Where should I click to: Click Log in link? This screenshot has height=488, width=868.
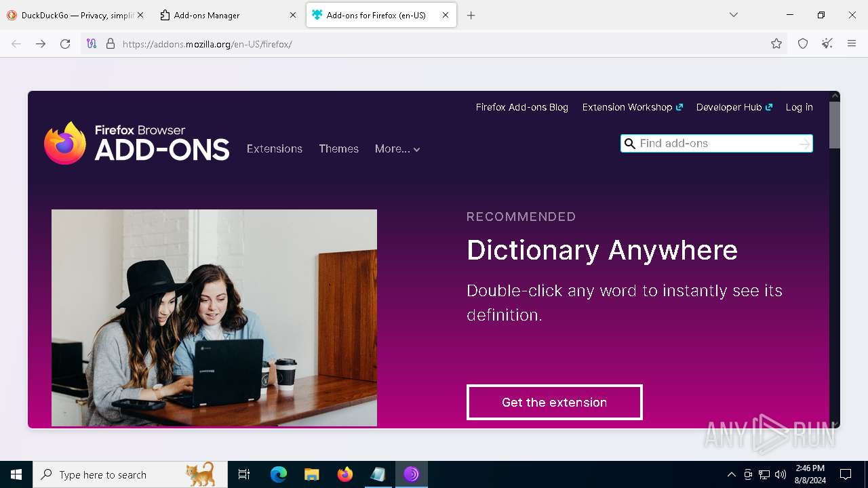point(799,107)
